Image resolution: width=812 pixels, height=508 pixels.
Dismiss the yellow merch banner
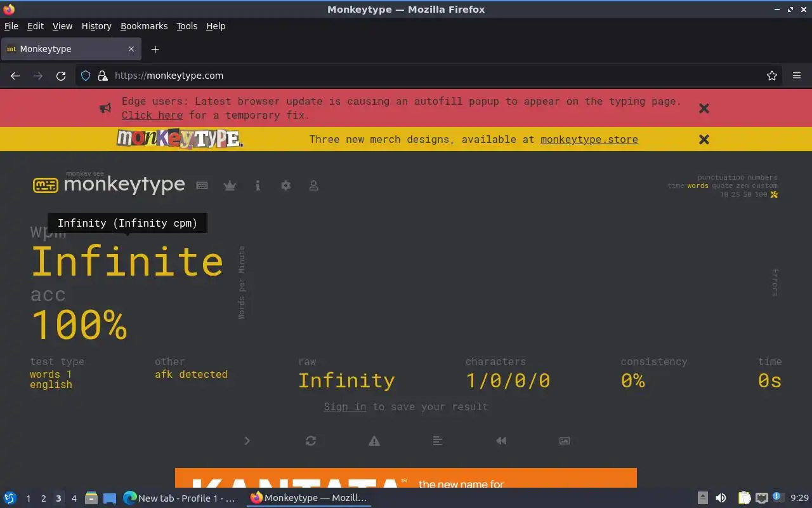pos(704,139)
